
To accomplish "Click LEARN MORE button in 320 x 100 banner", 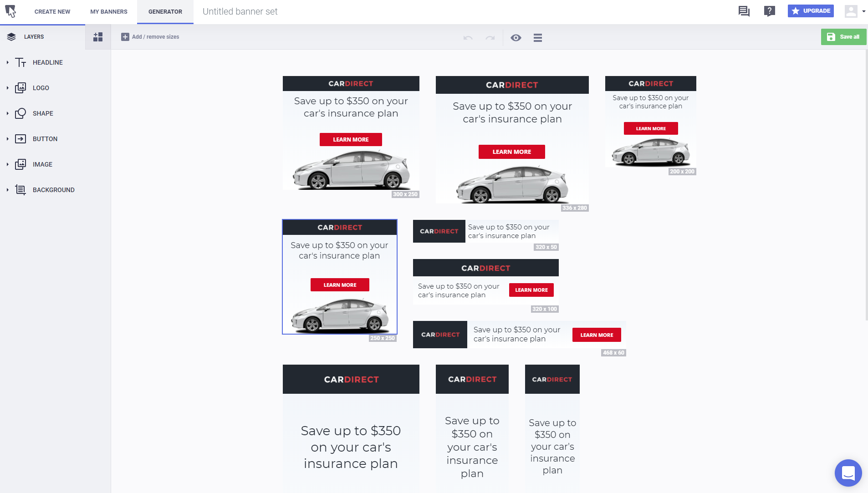I will click(x=531, y=290).
